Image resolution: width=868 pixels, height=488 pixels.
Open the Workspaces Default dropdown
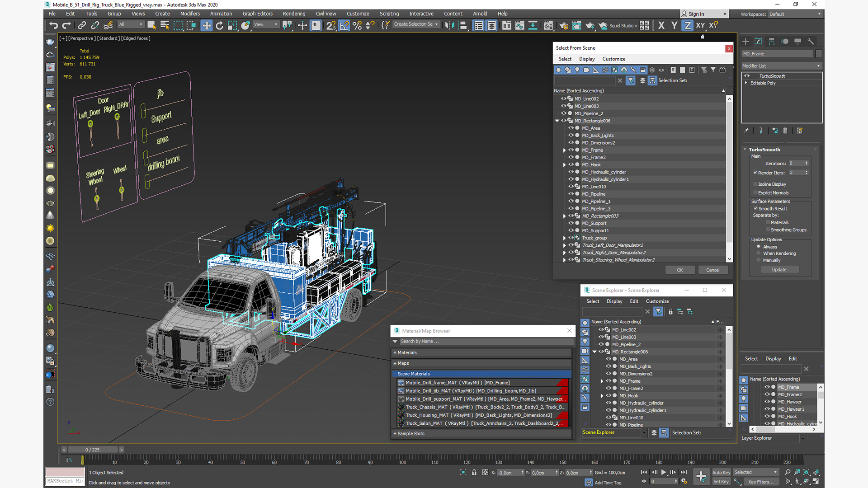(x=795, y=14)
